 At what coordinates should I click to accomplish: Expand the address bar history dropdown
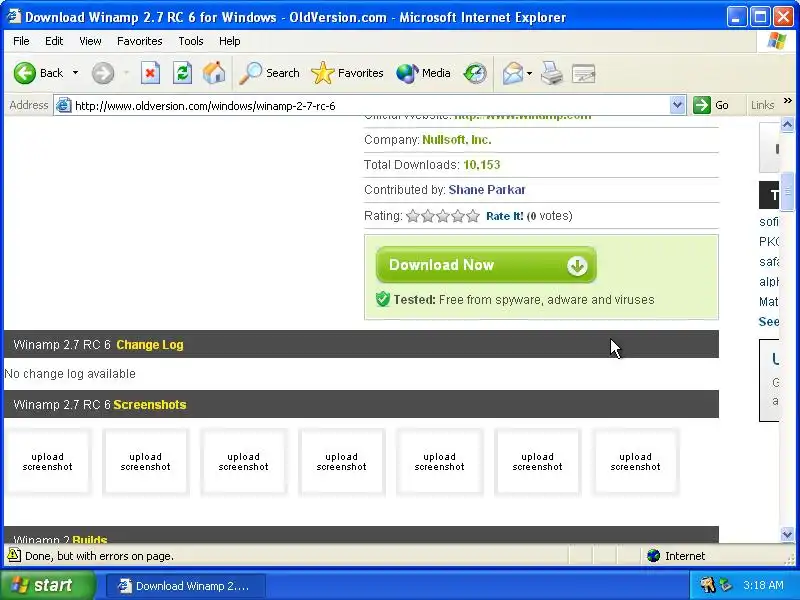point(677,106)
